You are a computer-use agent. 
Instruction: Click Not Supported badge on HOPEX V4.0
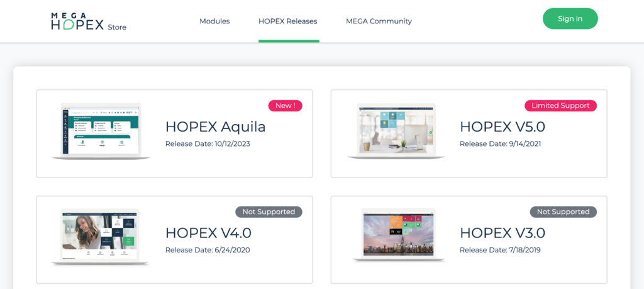(x=269, y=212)
